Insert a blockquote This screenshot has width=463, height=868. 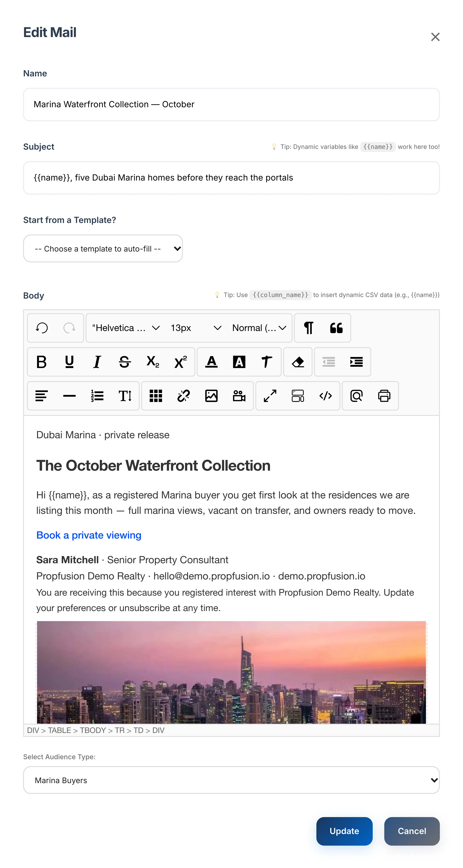[x=336, y=328]
